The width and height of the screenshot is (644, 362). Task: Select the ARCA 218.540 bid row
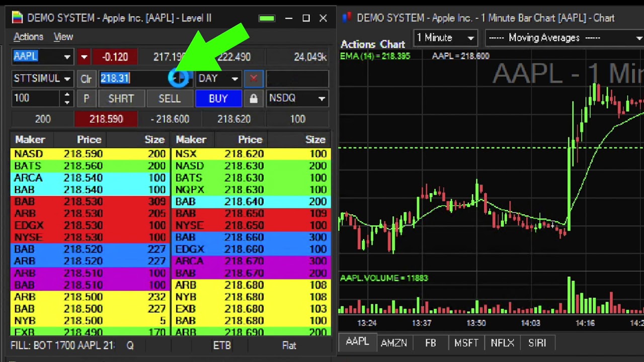90,178
